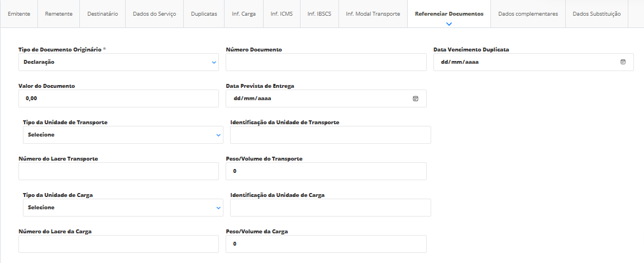Select the Inf. Modal Transporte tab

point(373,14)
